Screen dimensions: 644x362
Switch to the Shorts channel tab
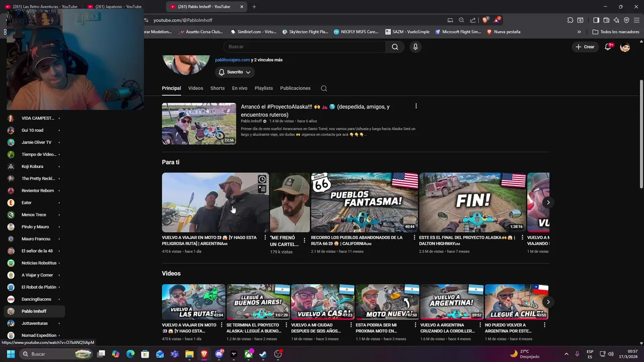pos(217,88)
